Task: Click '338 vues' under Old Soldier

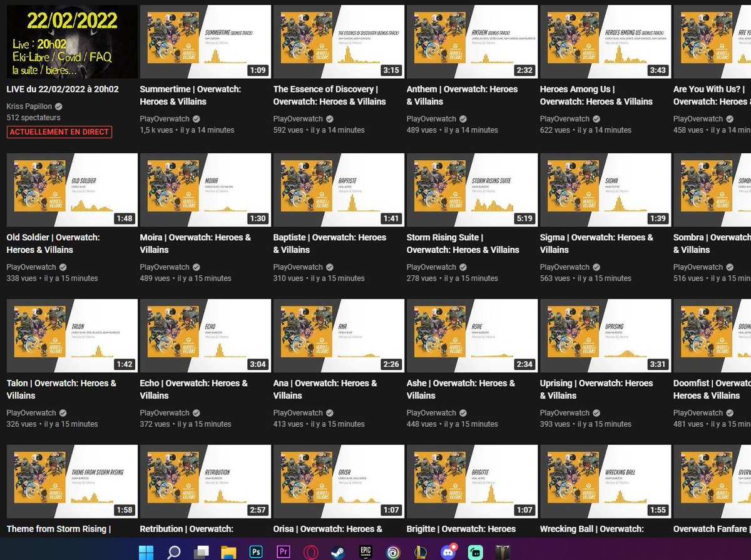Action: click(21, 278)
